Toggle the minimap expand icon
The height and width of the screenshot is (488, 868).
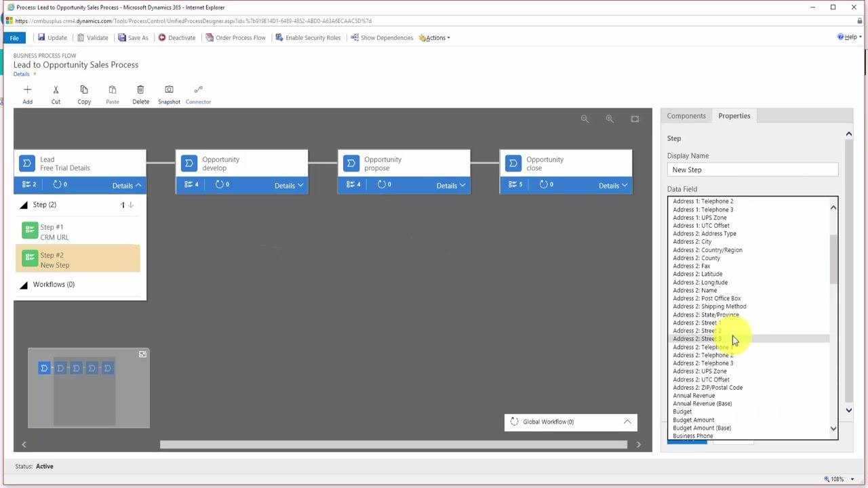tap(142, 354)
